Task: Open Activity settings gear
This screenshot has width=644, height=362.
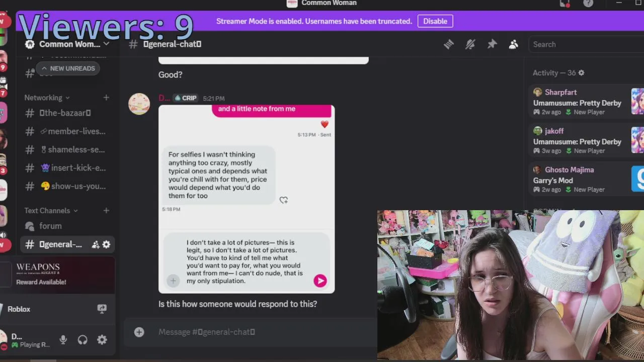Action: coord(581,73)
